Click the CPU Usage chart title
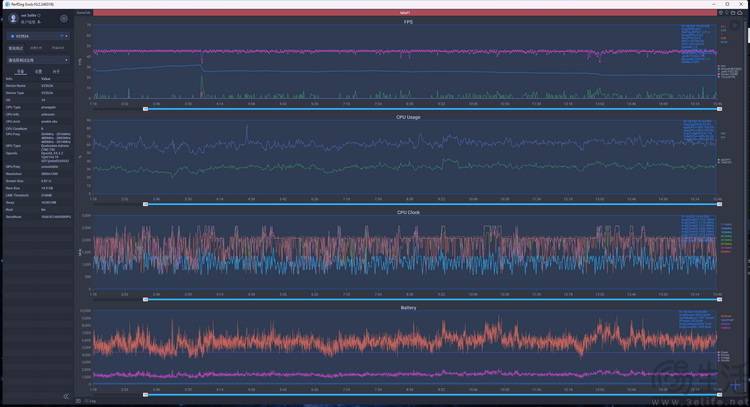750x407 pixels. [x=408, y=117]
